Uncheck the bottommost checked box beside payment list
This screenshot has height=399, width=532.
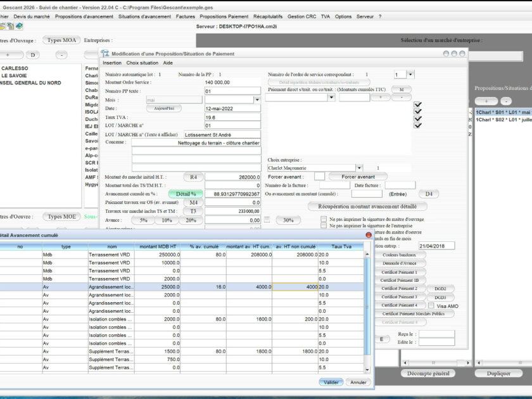click(x=417, y=125)
